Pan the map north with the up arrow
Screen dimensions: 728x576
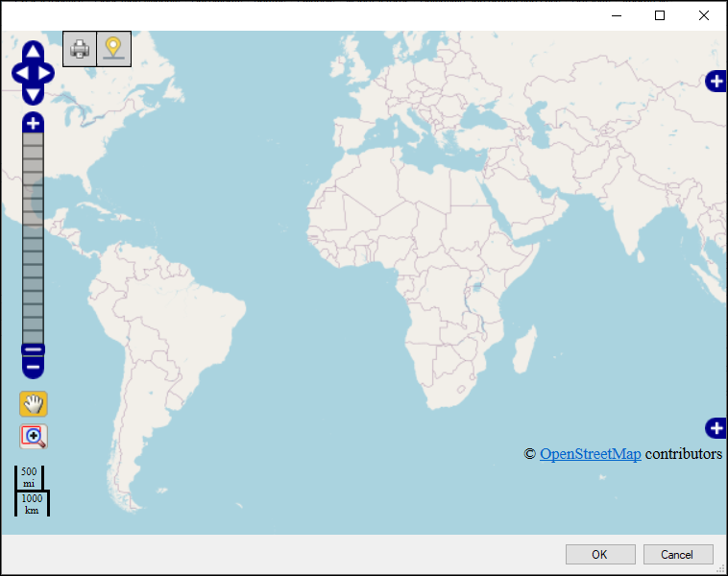(x=33, y=51)
